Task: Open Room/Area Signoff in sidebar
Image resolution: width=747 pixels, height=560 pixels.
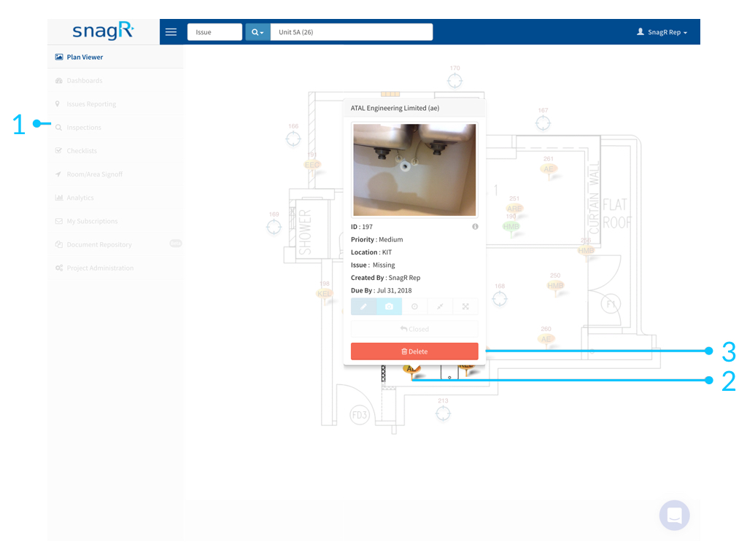Action: click(x=115, y=174)
